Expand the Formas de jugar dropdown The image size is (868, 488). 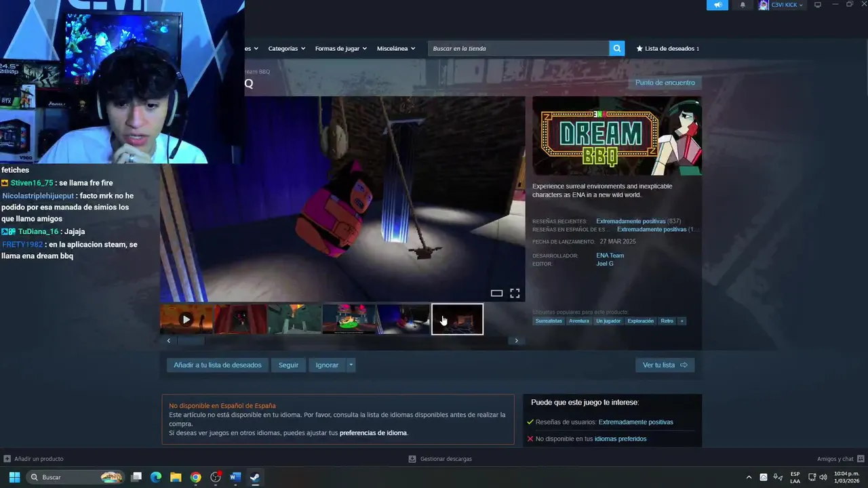(x=340, y=49)
